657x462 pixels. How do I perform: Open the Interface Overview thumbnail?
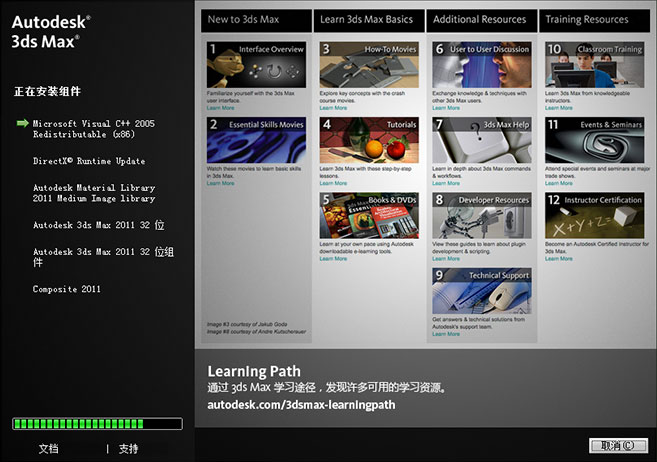click(x=256, y=65)
